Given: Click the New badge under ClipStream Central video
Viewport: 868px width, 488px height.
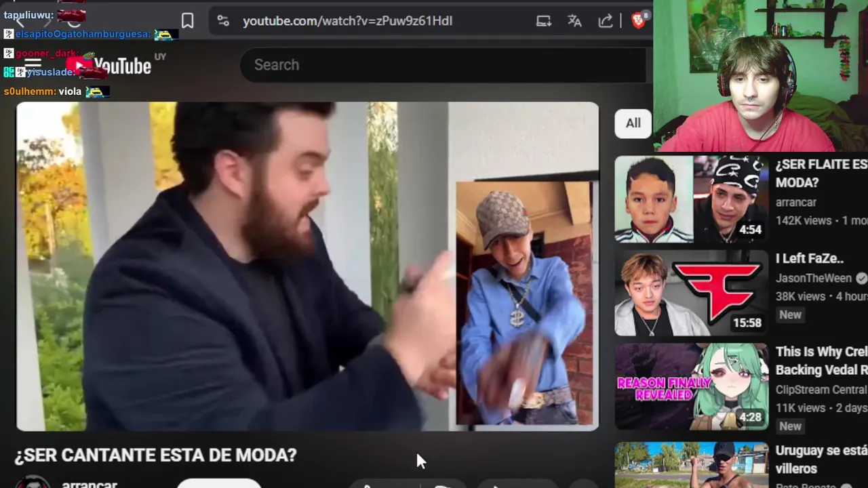Looking at the screenshot, I should click(790, 426).
